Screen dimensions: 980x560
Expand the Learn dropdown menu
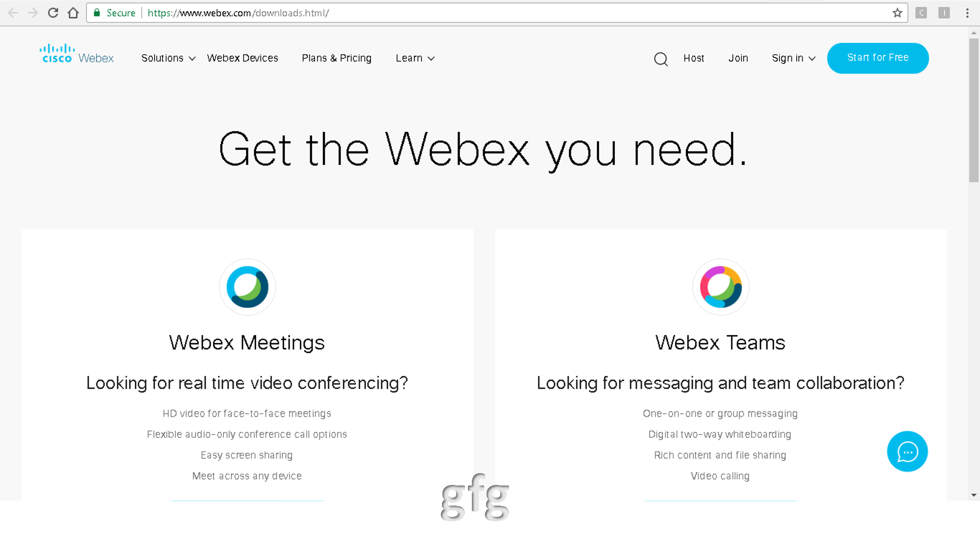(x=416, y=58)
